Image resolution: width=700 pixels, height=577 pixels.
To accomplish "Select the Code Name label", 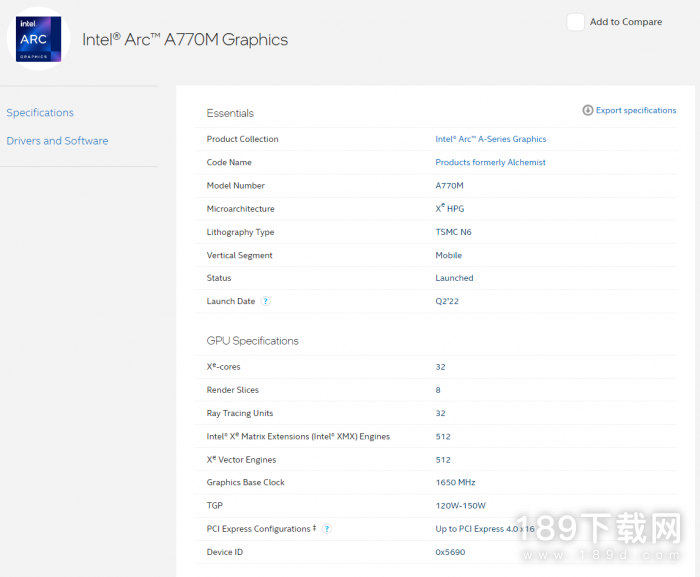I will (x=229, y=162).
